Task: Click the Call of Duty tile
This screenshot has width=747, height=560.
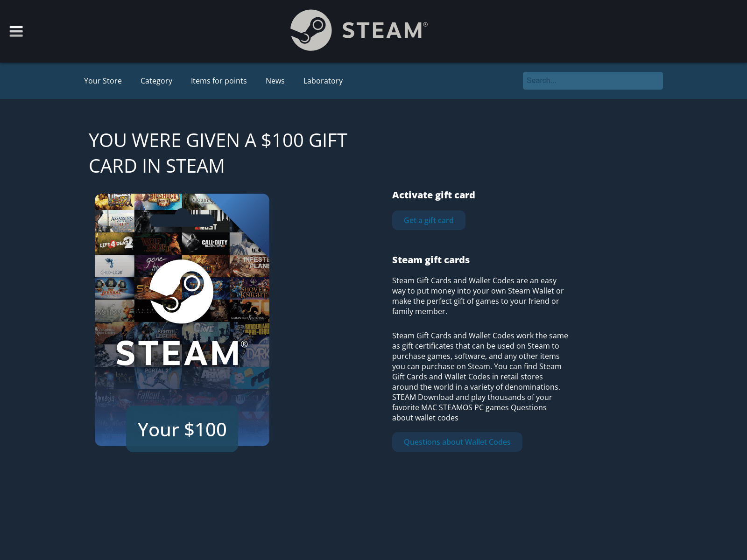Action: pyautogui.click(x=206, y=243)
